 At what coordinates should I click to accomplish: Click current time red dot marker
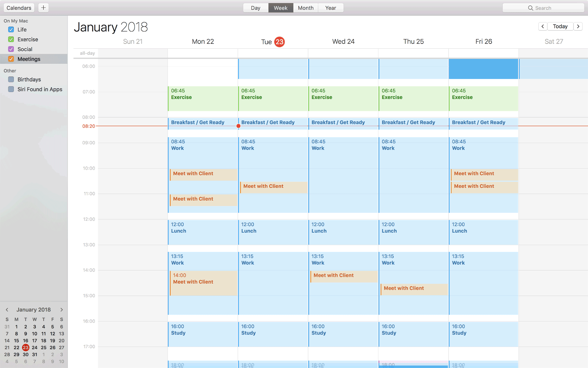click(239, 126)
